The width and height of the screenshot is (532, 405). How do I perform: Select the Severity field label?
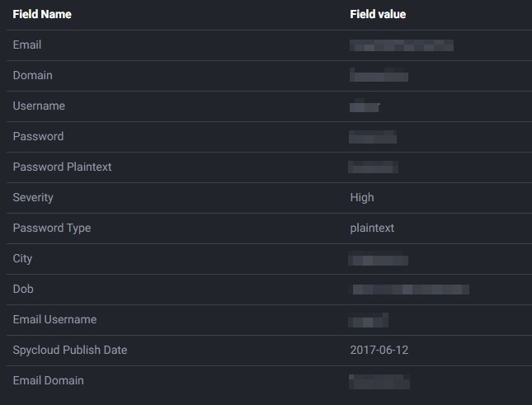tap(33, 197)
